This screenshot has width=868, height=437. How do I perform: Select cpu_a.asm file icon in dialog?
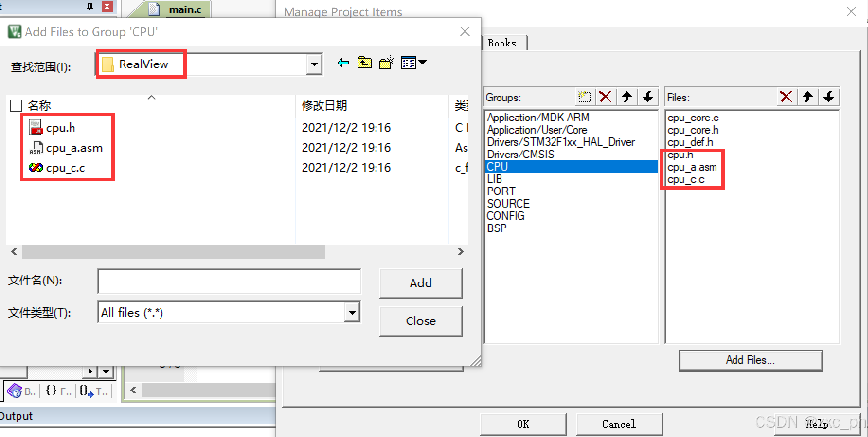pos(36,148)
